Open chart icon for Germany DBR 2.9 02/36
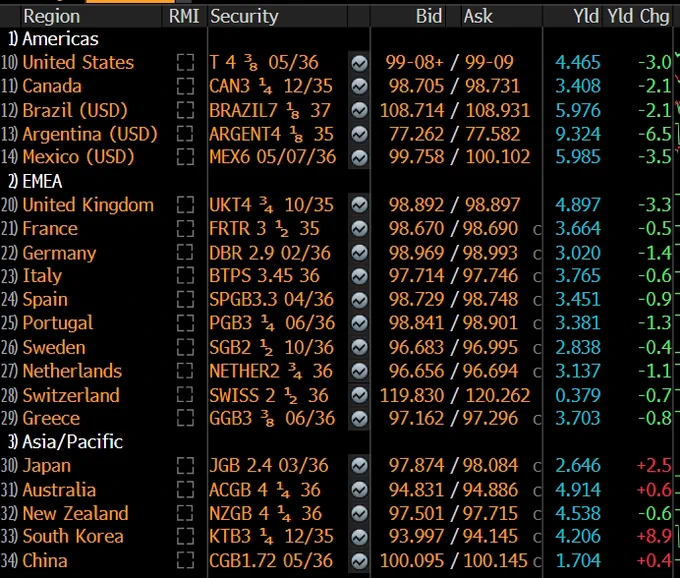 [359, 253]
